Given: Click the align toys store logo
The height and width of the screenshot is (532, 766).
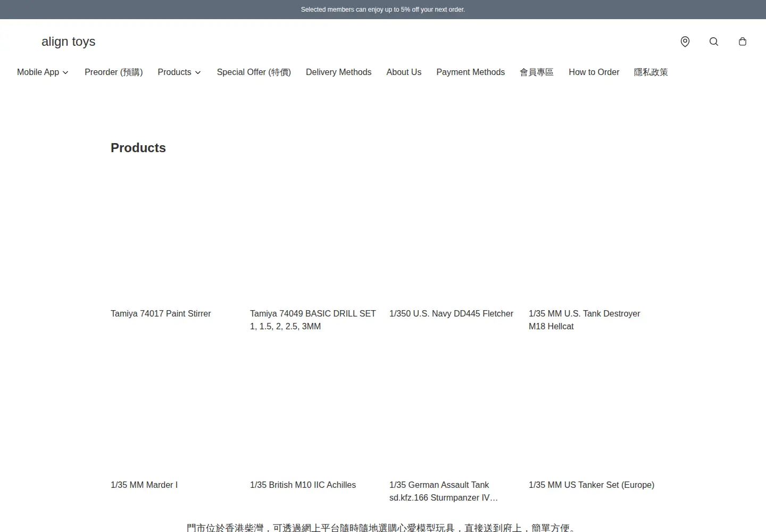Looking at the screenshot, I should [x=69, y=41].
